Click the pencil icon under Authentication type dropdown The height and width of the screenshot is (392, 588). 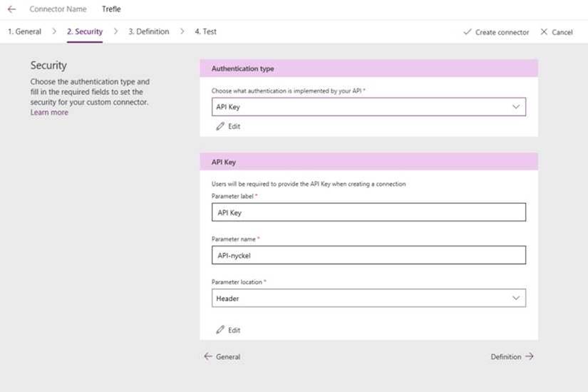click(x=220, y=126)
